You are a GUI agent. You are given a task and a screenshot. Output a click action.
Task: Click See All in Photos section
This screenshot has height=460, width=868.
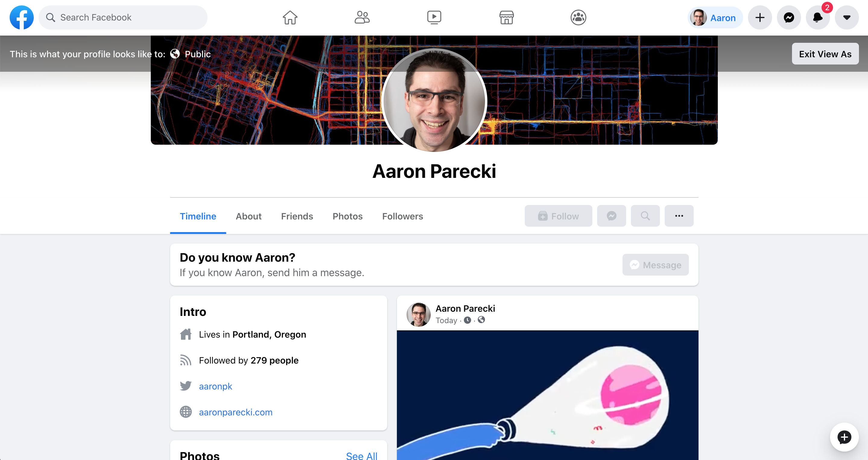(x=362, y=455)
